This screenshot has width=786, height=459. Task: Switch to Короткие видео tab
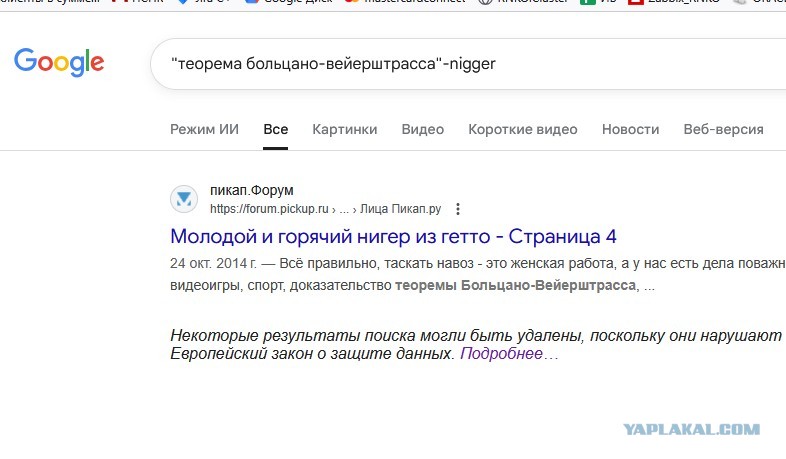pos(523,129)
